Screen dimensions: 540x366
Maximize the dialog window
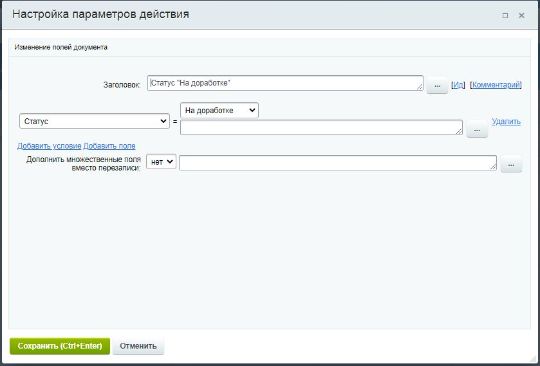505,15
